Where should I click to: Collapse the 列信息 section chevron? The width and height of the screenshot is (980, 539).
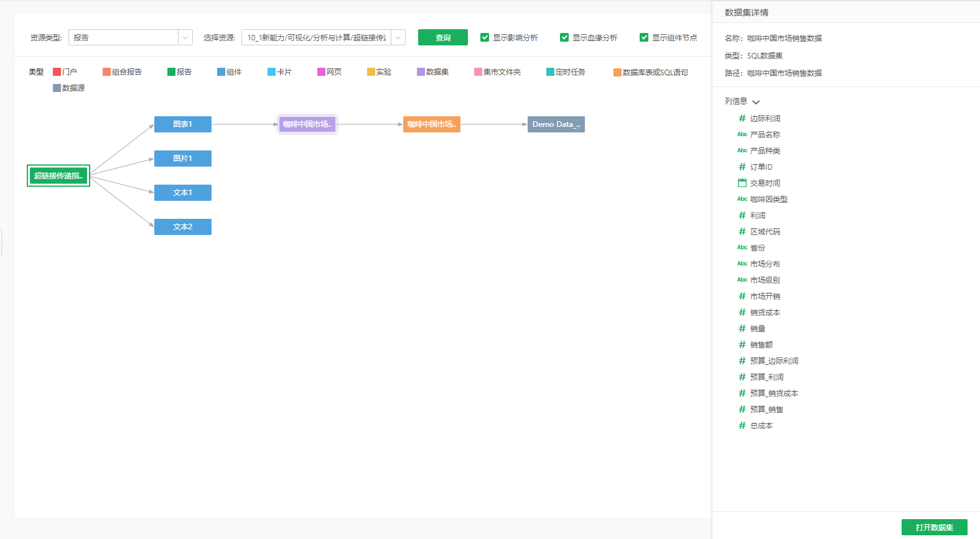(756, 102)
